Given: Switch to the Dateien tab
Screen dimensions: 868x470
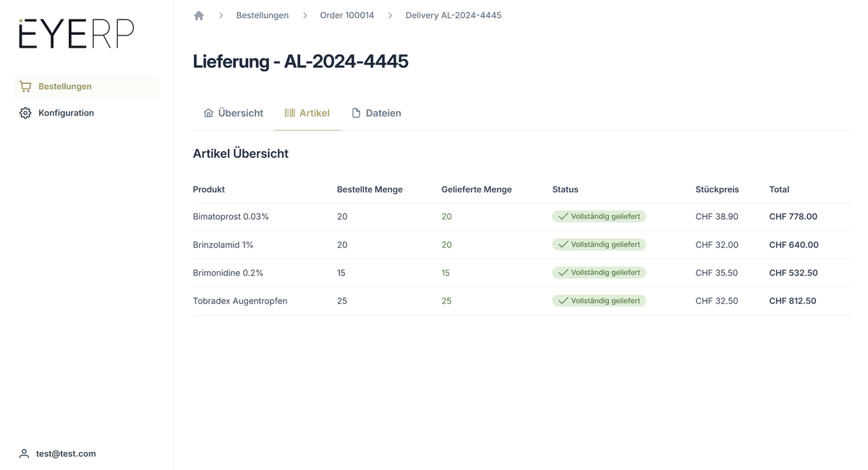Looking at the screenshot, I should [x=383, y=114].
